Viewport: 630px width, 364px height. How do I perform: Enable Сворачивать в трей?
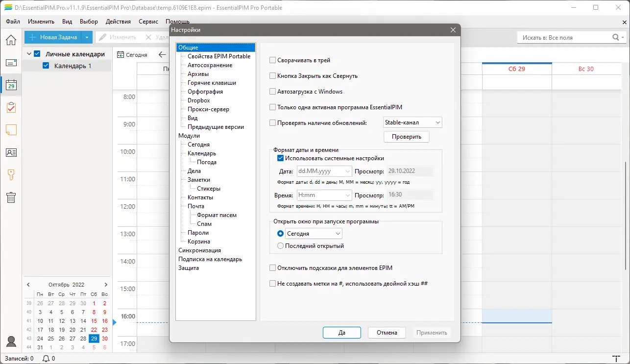point(273,60)
